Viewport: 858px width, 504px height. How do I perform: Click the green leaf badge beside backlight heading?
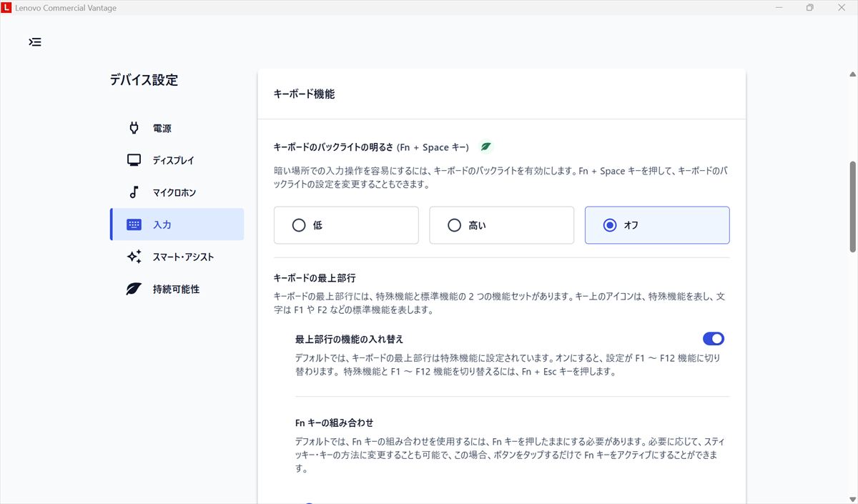click(486, 147)
